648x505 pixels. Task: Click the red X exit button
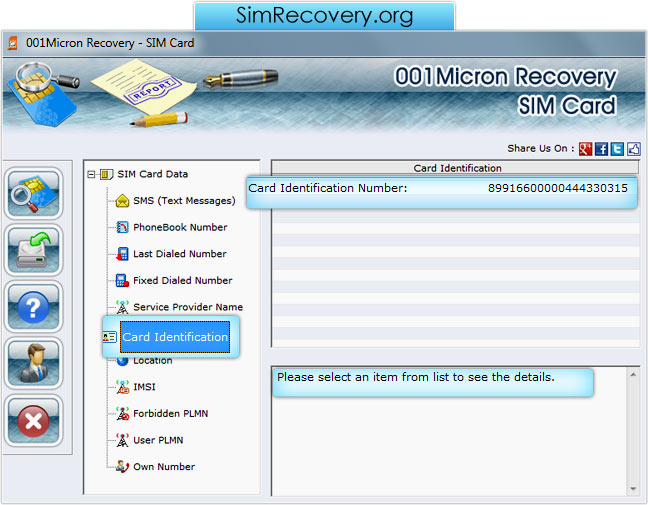[33, 420]
